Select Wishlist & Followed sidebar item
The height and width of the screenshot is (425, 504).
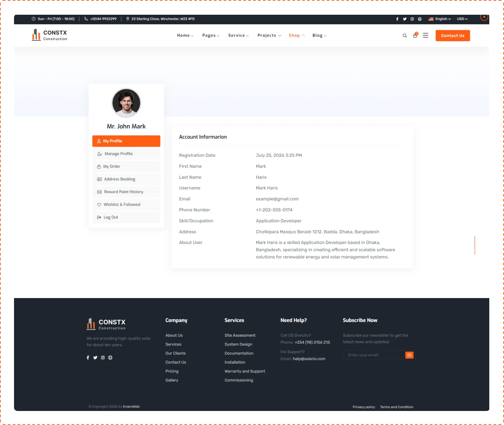[x=122, y=205]
